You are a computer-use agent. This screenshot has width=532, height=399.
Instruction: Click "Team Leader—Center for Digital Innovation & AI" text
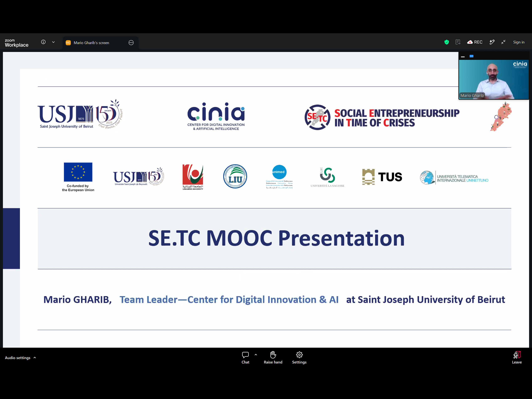pos(229,300)
